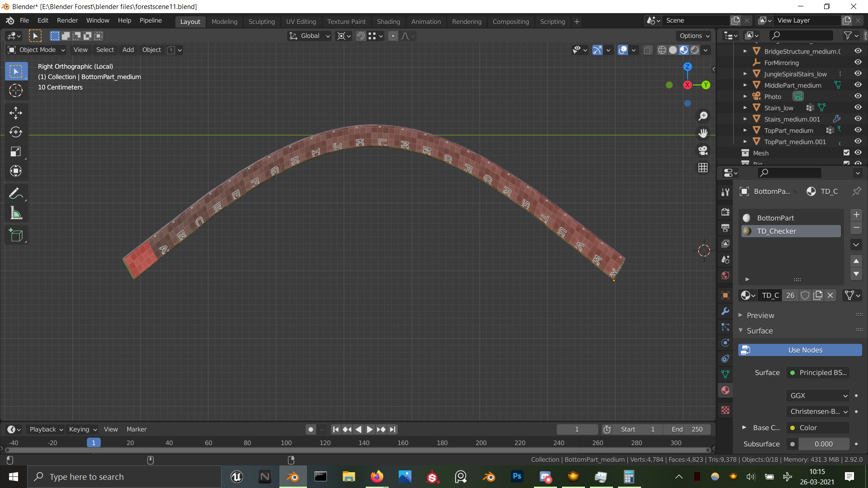Click the Windows search box

124,477
